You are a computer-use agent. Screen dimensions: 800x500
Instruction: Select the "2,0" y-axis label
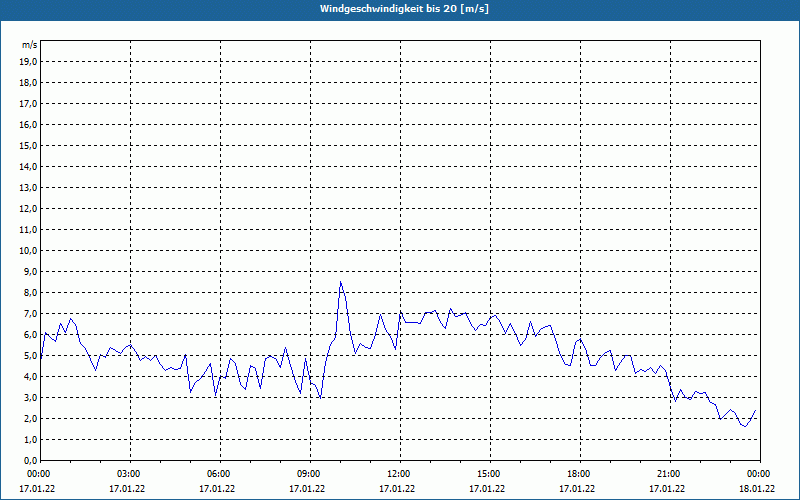point(30,418)
